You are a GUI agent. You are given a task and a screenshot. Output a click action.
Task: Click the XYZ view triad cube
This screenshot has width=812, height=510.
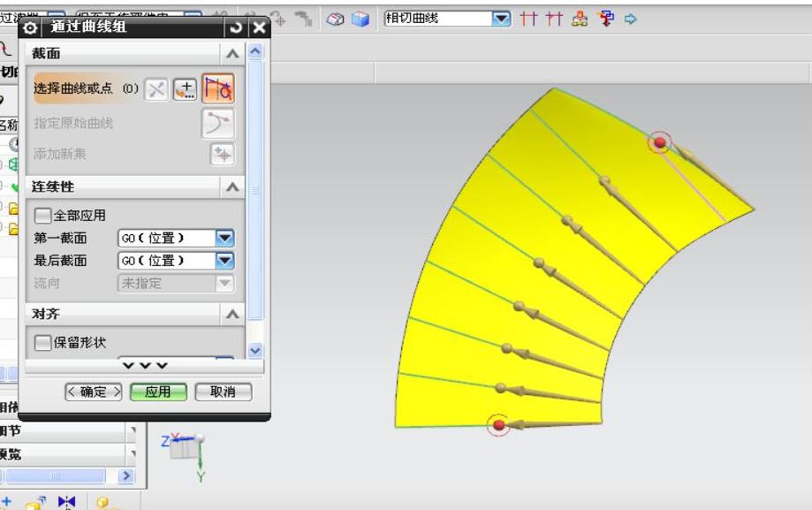[185, 448]
